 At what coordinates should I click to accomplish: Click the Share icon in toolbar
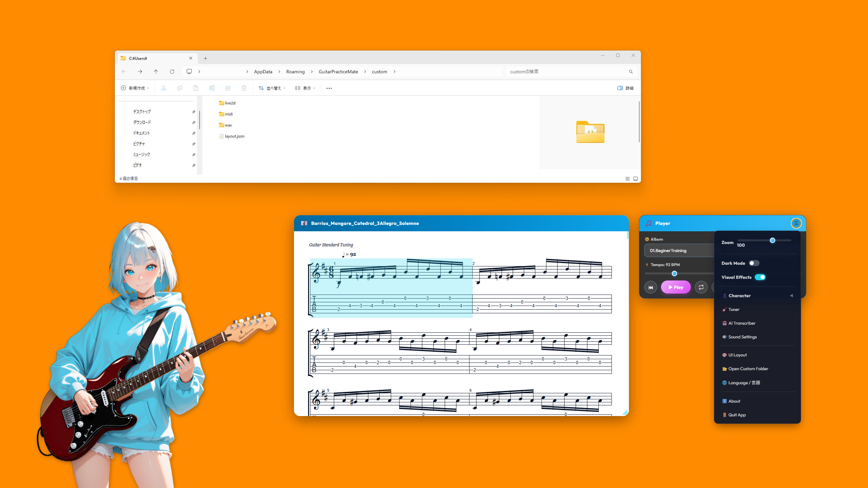[228, 88]
